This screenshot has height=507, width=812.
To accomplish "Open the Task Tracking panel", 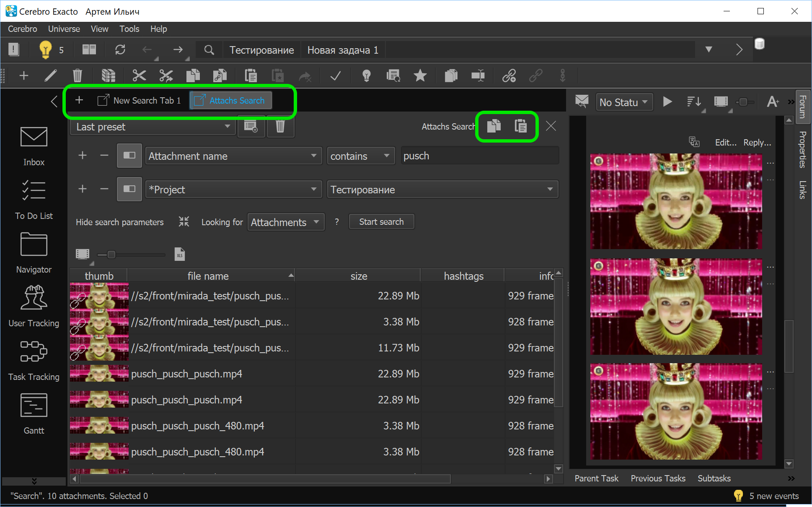I will coord(34,360).
